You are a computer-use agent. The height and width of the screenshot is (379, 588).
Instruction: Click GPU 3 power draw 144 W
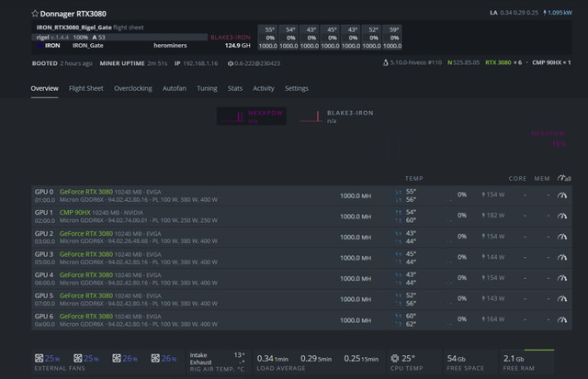pos(493,257)
